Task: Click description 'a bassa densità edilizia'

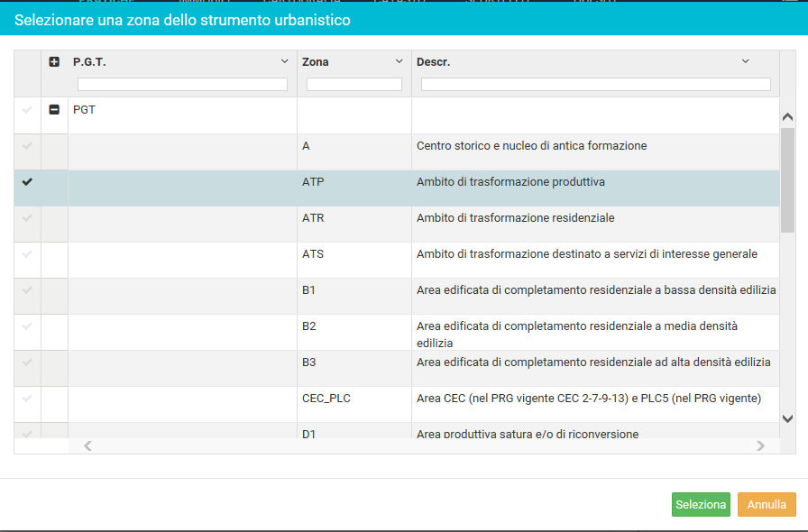Action: [x=596, y=290]
